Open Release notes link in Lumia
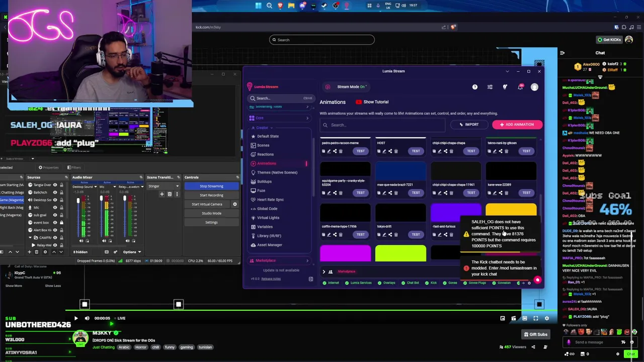 [271, 279]
